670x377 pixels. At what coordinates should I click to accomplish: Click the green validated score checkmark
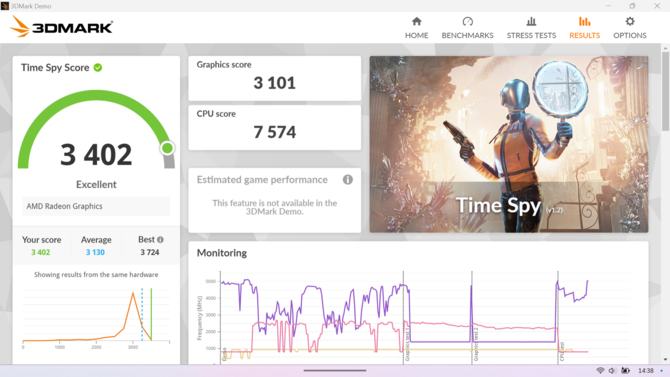click(98, 68)
